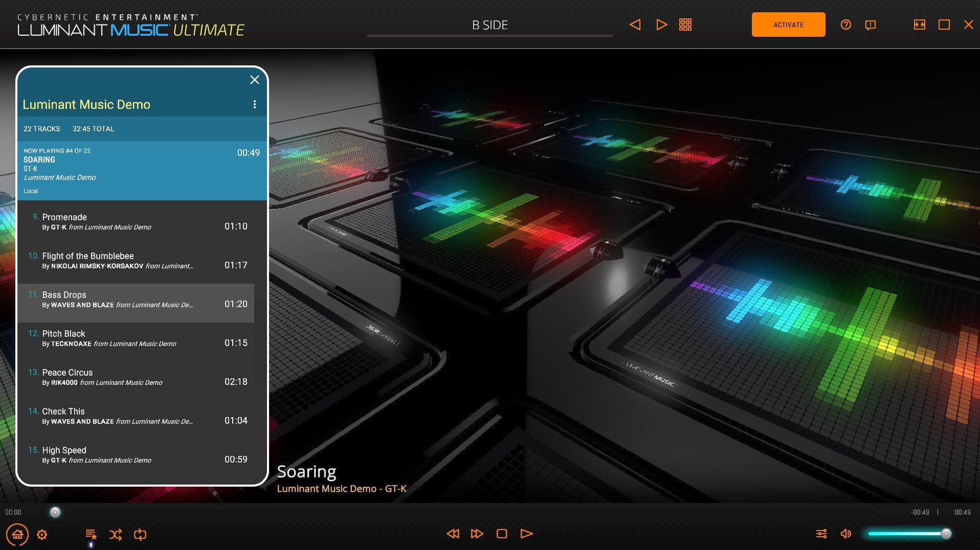Open the equalizer sliders icon
The image size is (980, 550).
point(821,534)
